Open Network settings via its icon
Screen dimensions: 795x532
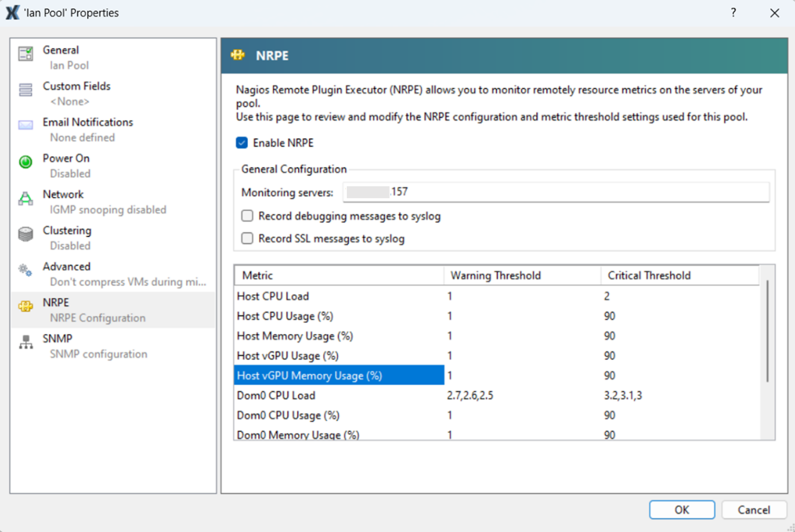(25, 198)
